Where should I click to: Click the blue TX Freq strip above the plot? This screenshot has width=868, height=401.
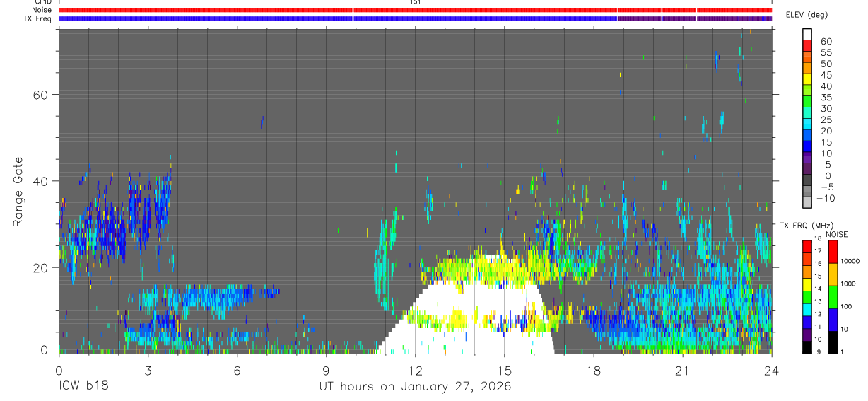pos(416,18)
